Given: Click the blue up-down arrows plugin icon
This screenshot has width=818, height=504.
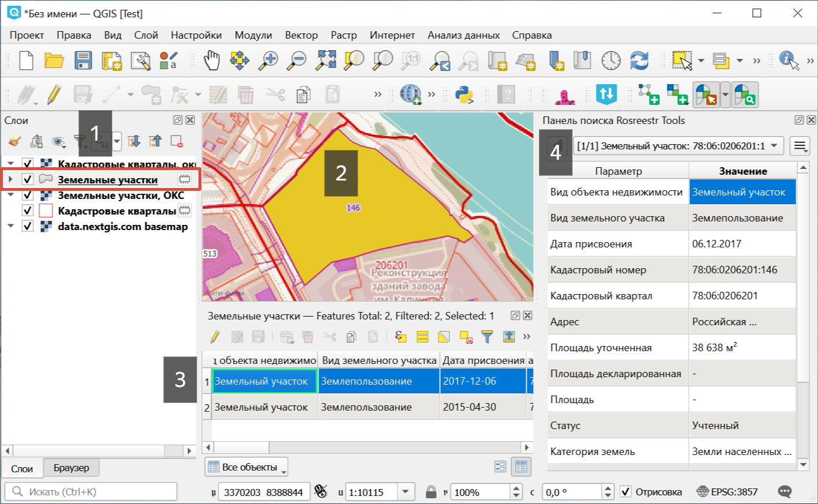Looking at the screenshot, I should click(x=606, y=94).
